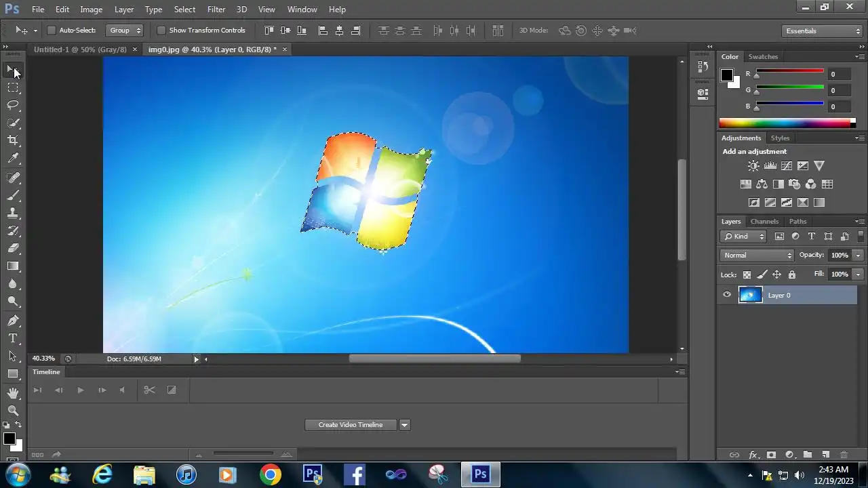Image resolution: width=868 pixels, height=488 pixels.
Task: Toggle the type layer filter
Action: coord(812,237)
